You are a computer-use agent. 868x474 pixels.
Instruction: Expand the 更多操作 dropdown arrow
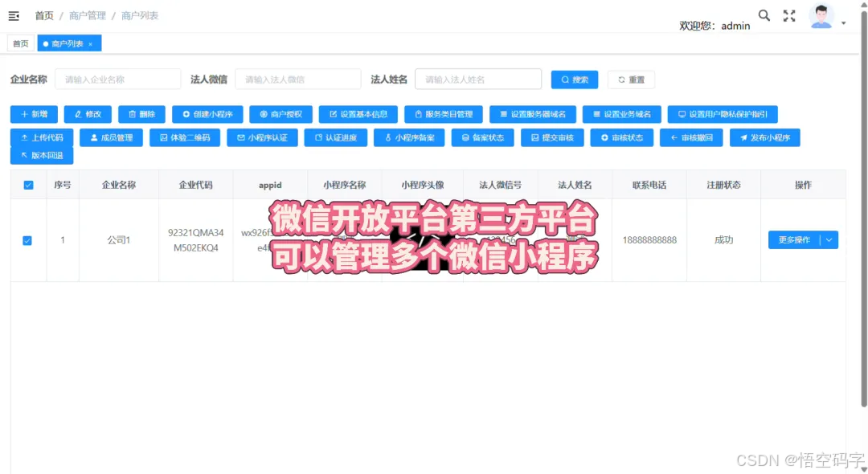(x=829, y=239)
